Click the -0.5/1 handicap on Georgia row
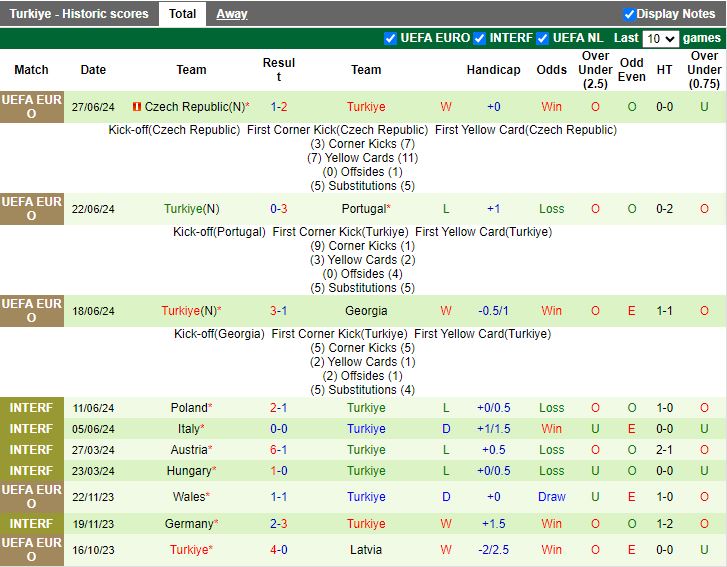 pos(493,311)
